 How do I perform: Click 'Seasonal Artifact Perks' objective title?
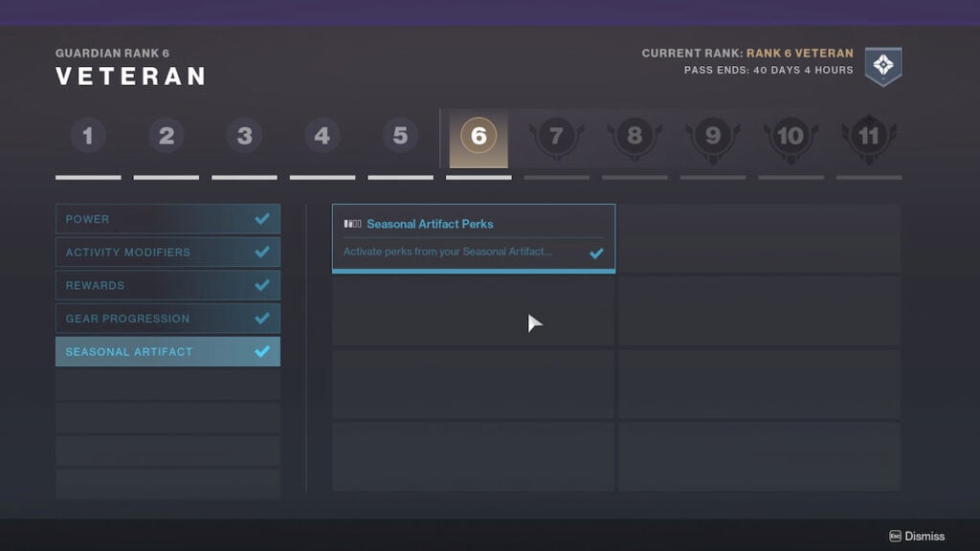[430, 224]
